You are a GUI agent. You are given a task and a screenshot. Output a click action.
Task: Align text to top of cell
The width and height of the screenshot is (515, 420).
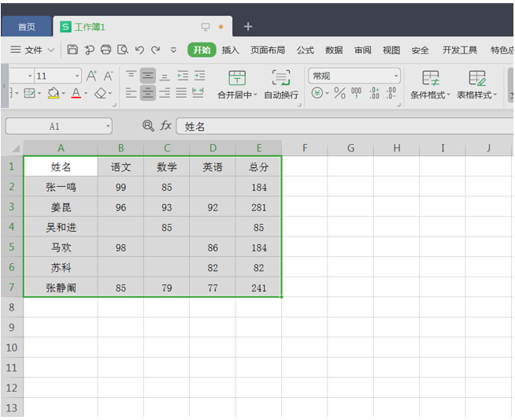131,76
